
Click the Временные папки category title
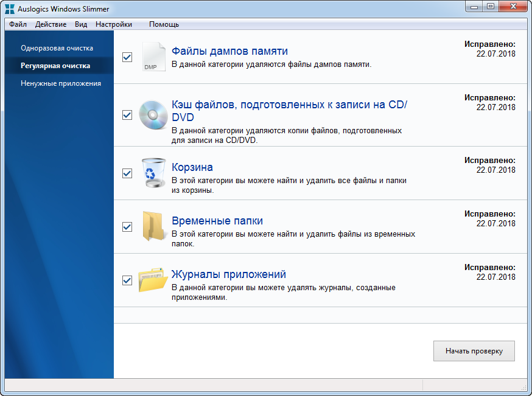click(x=217, y=221)
